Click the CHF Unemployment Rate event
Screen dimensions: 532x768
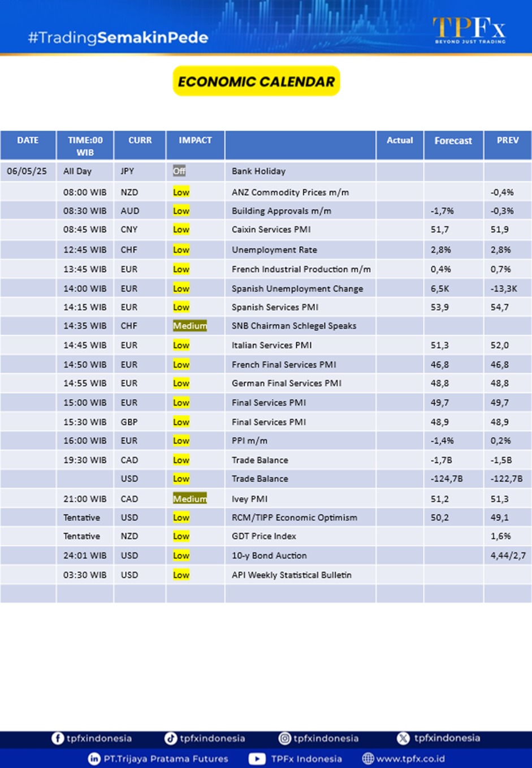pos(274,250)
